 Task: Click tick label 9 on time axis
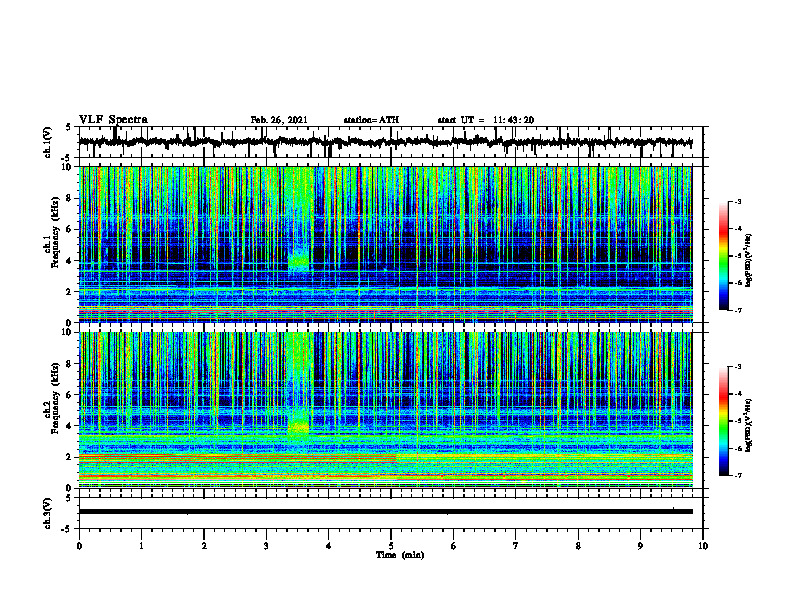[x=640, y=546]
